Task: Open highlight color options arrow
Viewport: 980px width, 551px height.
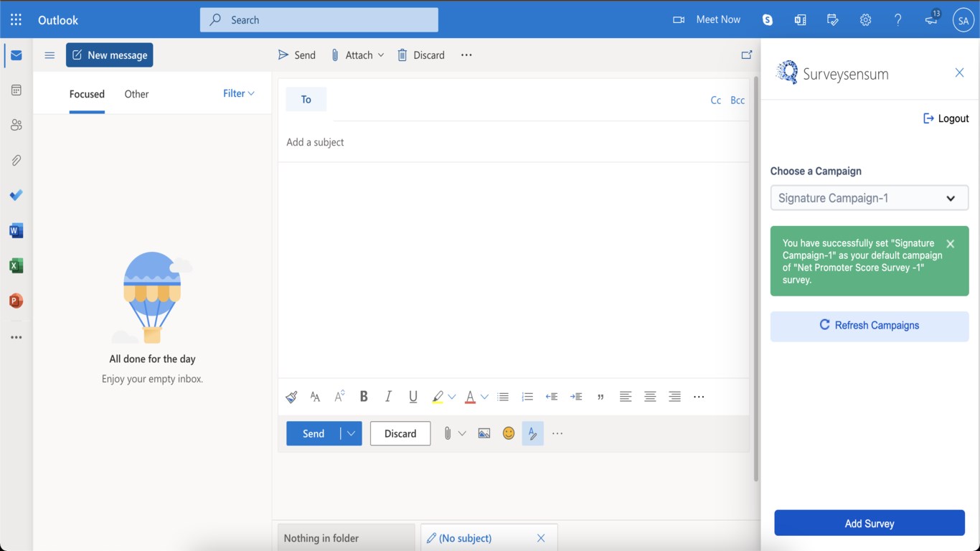Action: pos(452,397)
